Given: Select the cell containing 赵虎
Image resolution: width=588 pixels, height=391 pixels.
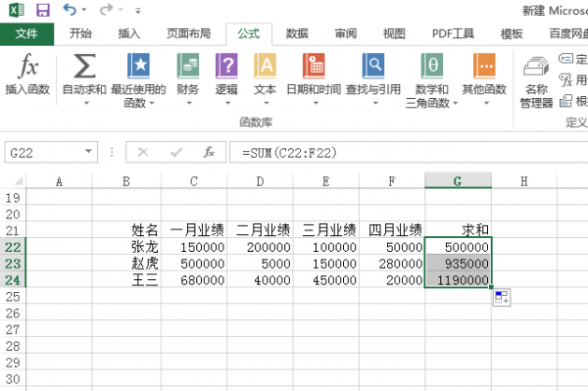Looking at the screenshot, I should (x=126, y=264).
